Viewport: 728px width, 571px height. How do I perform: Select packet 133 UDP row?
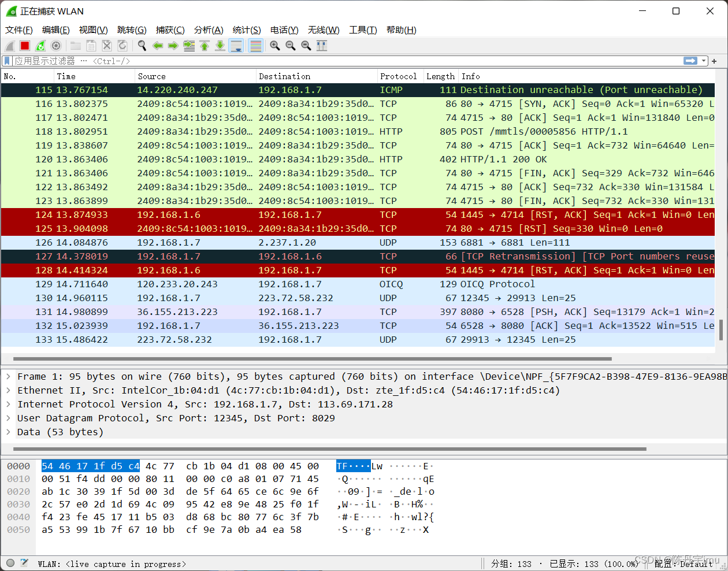click(358, 340)
